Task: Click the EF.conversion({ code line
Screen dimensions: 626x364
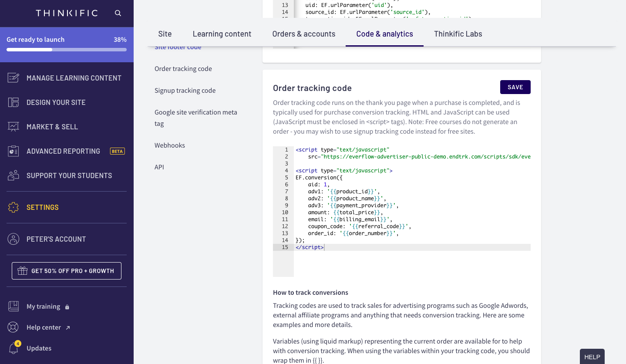Action: [x=319, y=178]
